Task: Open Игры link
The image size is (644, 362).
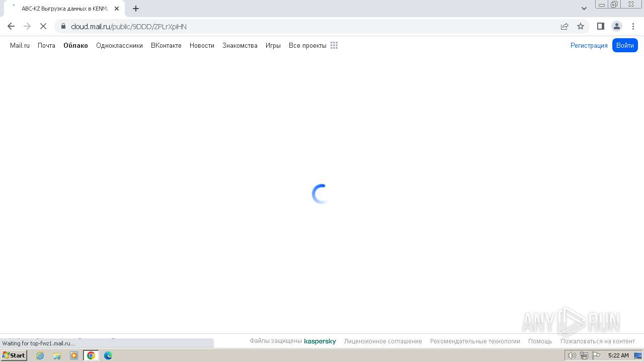Action: (x=273, y=45)
